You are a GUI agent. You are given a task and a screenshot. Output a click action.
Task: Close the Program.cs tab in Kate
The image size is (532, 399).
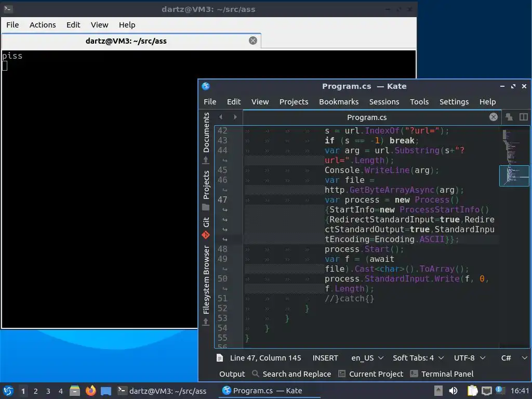pos(494,117)
